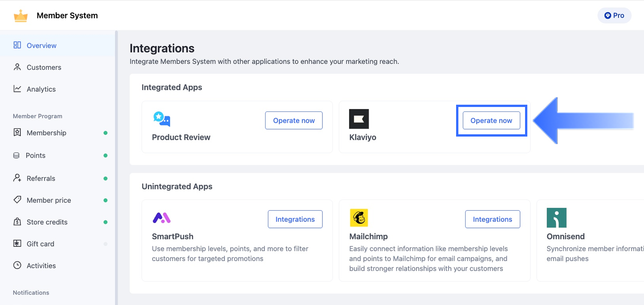This screenshot has width=644, height=305.
Task: Click the SmartPush app logo
Action: [x=162, y=218]
